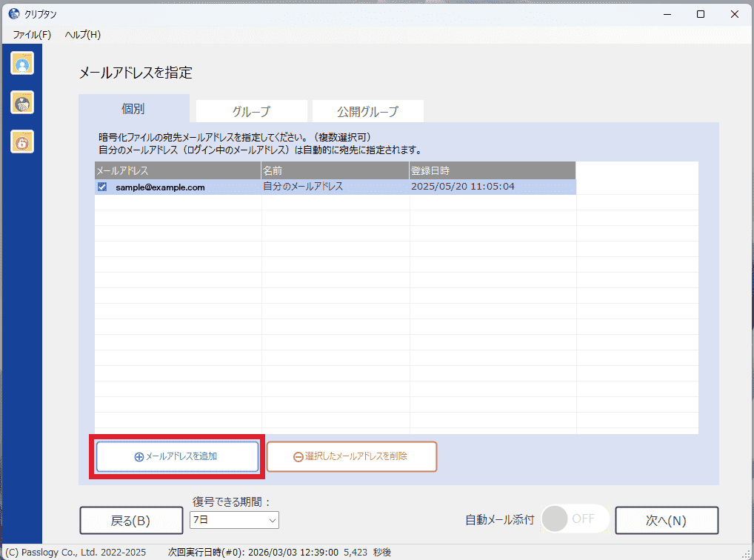Select the 自分のメールアドレス name cell

(x=335, y=187)
